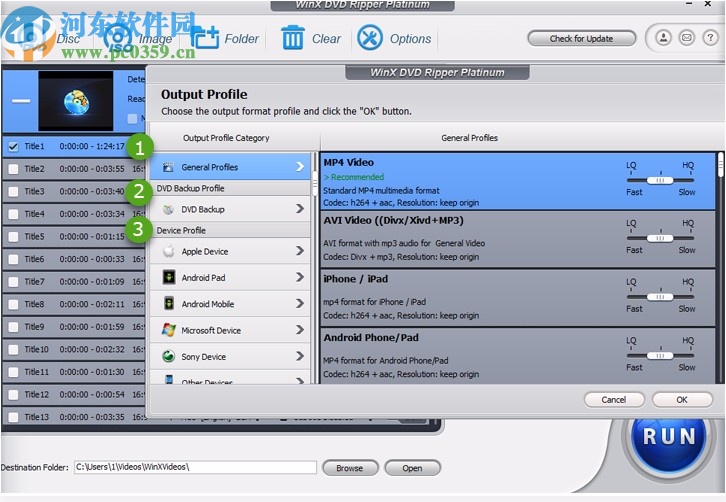Click the ISO Image source icon
726x502 pixels.
[118, 38]
